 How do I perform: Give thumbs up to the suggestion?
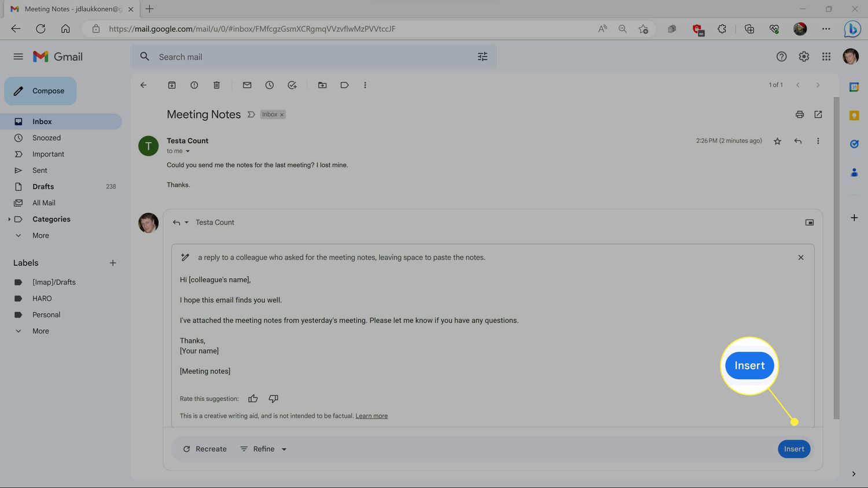(253, 398)
